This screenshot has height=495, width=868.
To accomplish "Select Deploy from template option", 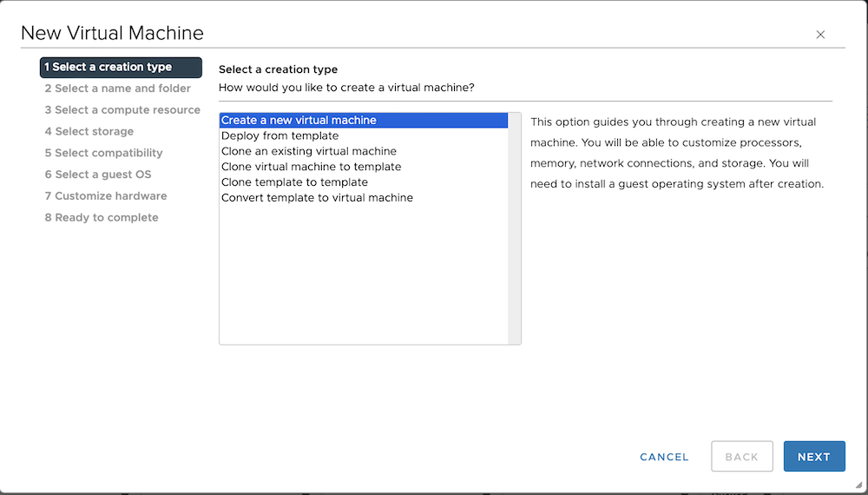I will 364,135.
